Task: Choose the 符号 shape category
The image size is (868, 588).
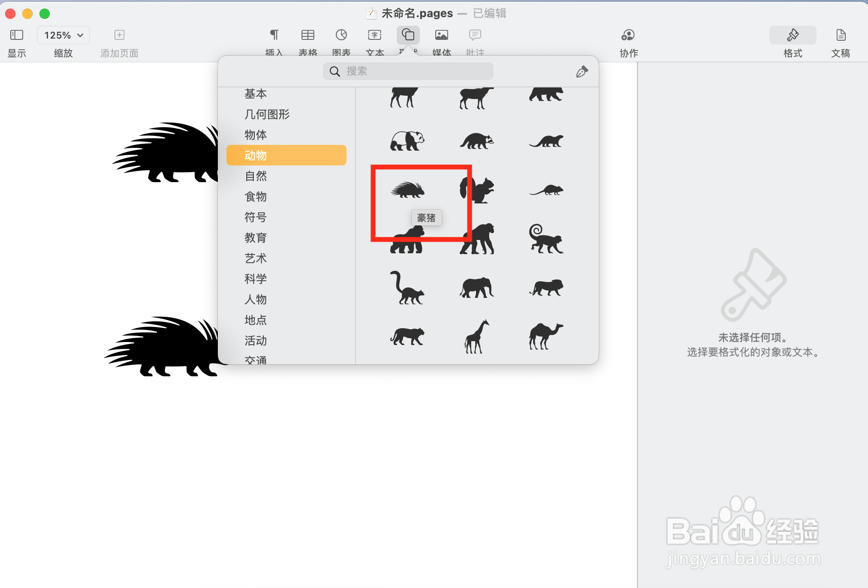Action: click(256, 217)
